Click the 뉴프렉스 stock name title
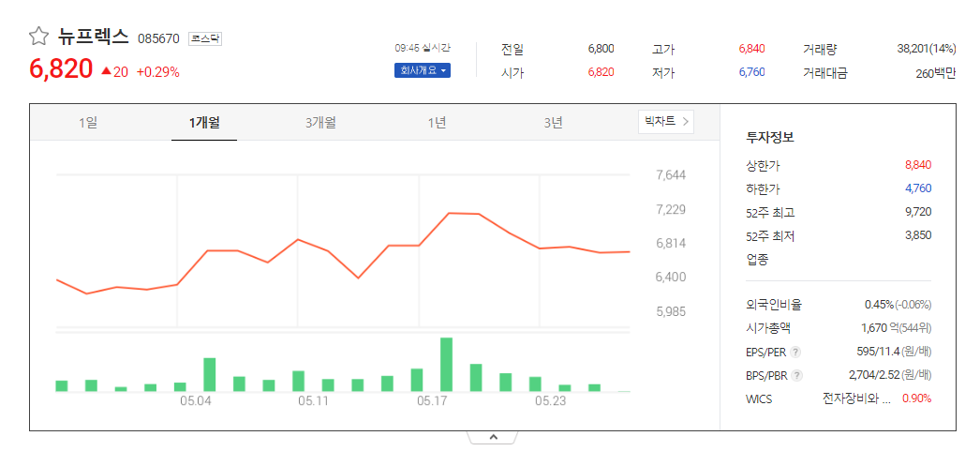 tap(93, 37)
